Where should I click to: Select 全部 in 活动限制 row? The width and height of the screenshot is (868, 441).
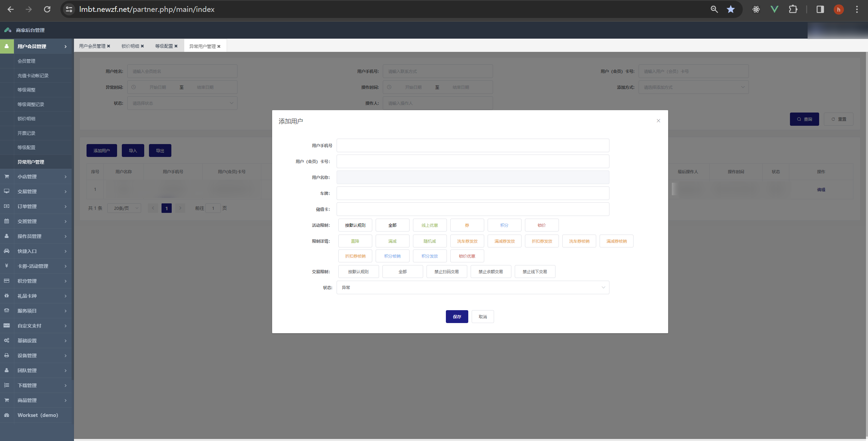click(x=392, y=225)
